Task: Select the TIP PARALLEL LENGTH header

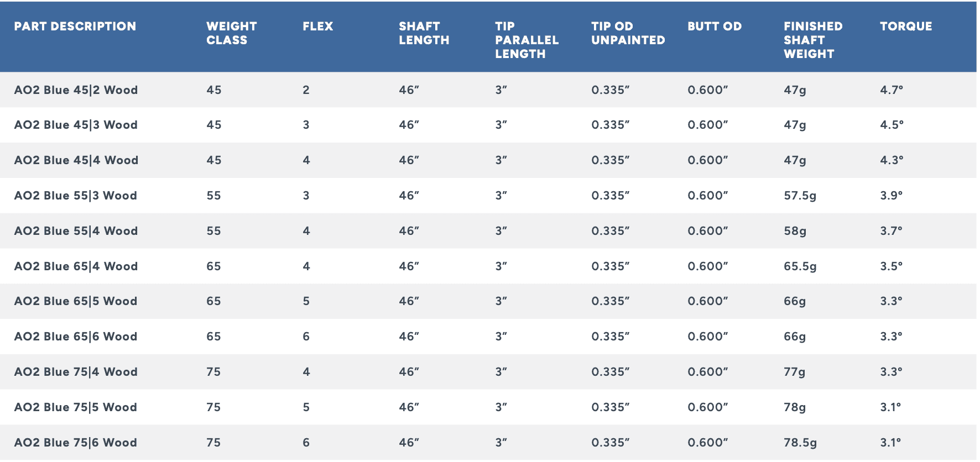Action: (527, 40)
